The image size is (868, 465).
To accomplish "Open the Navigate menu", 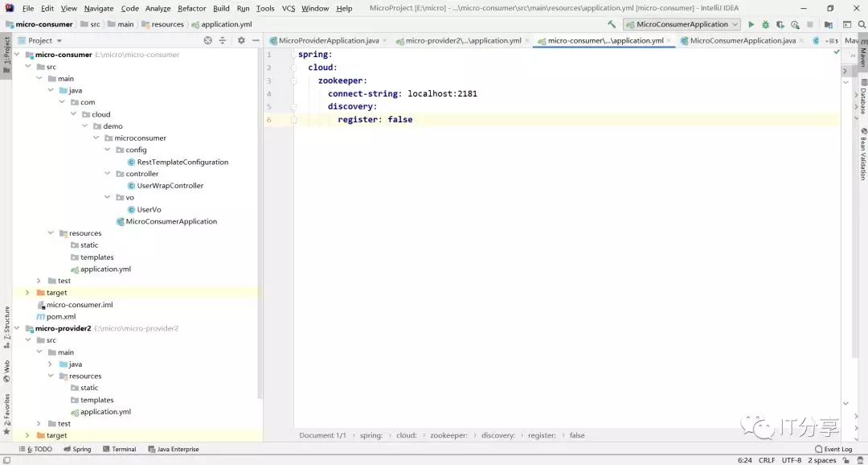I will 99,8.
